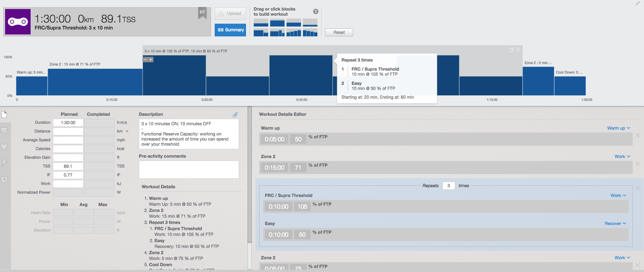Edit Zone 2 intensity value 71
Image resolution: width=644 pixels, height=272 pixels.
pyautogui.click(x=298, y=168)
